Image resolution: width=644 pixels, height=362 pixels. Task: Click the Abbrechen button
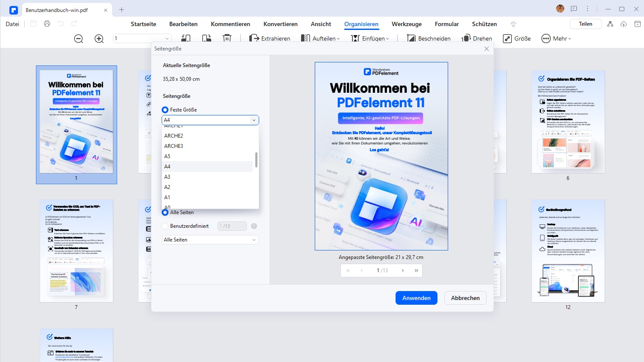pos(465,298)
